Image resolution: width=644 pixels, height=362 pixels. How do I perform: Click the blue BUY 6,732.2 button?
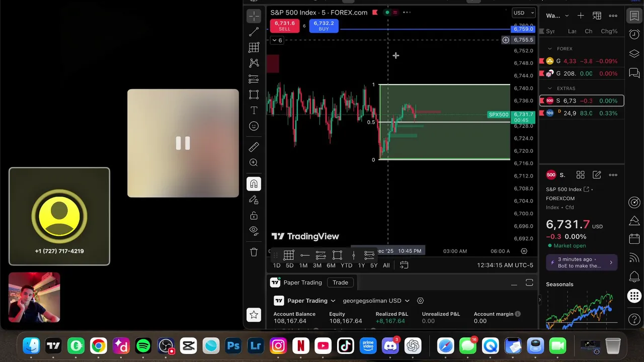[x=324, y=26]
